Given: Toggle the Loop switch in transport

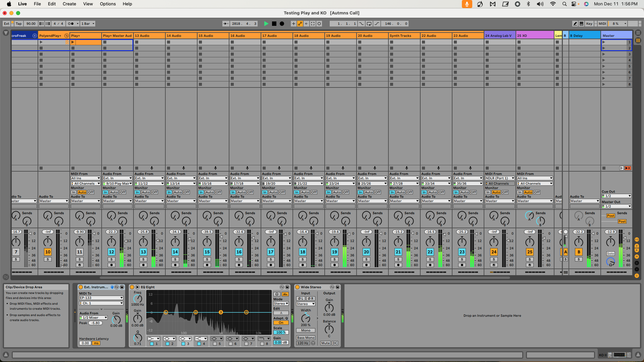Looking at the screenshot, I should (369, 24).
